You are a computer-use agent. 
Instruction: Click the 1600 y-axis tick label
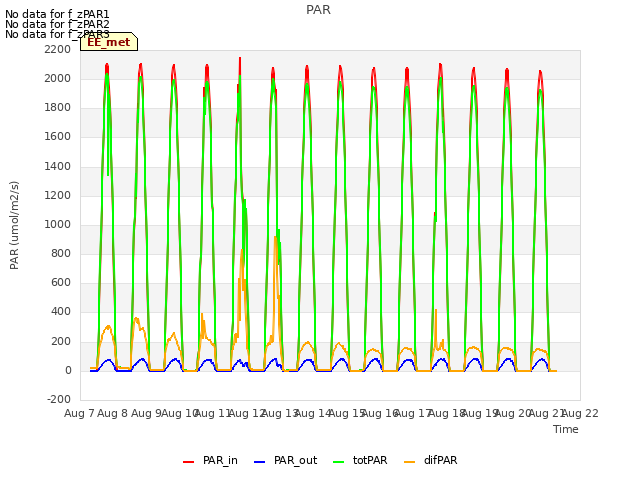click(58, 137)
